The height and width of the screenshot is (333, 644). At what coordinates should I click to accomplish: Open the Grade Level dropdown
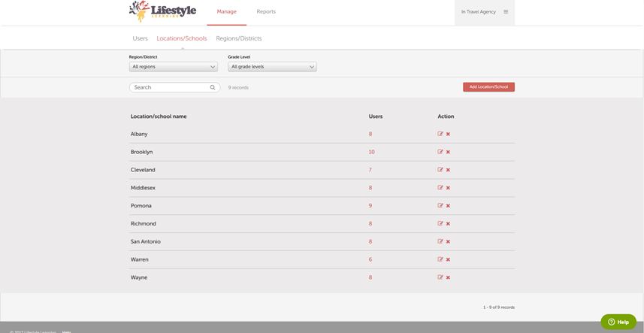(x=272, y=67)
